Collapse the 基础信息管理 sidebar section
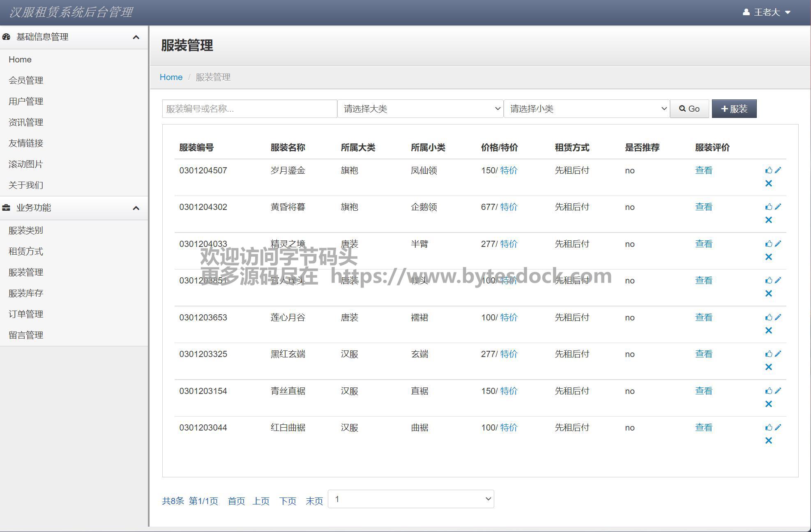 [136, 37]
